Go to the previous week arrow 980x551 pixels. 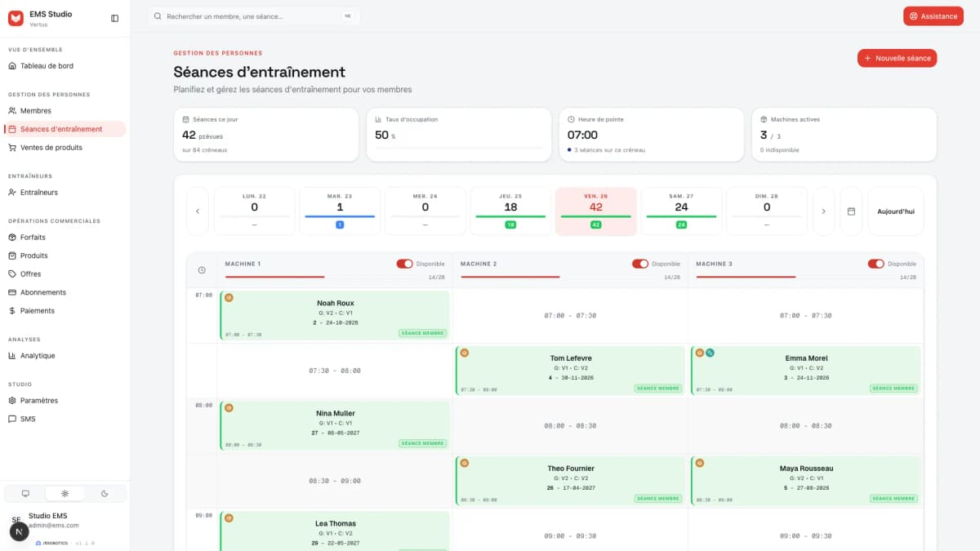click(198, 211)
